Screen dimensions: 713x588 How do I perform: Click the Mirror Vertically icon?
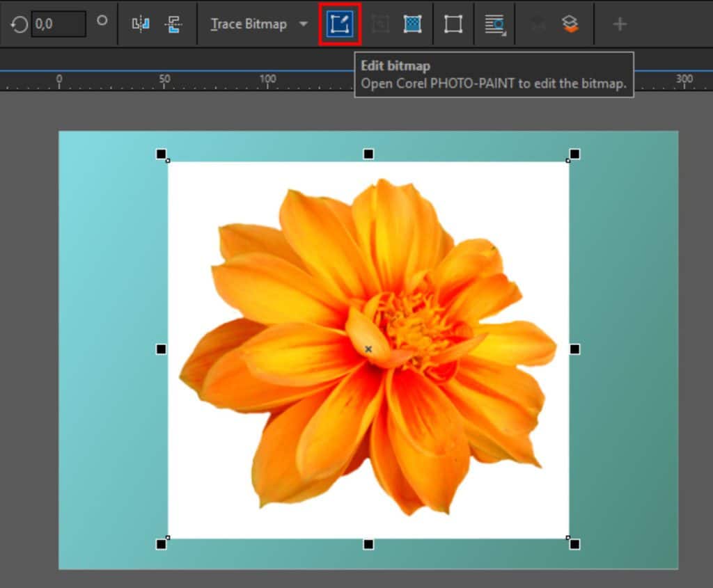click(173, 24)
